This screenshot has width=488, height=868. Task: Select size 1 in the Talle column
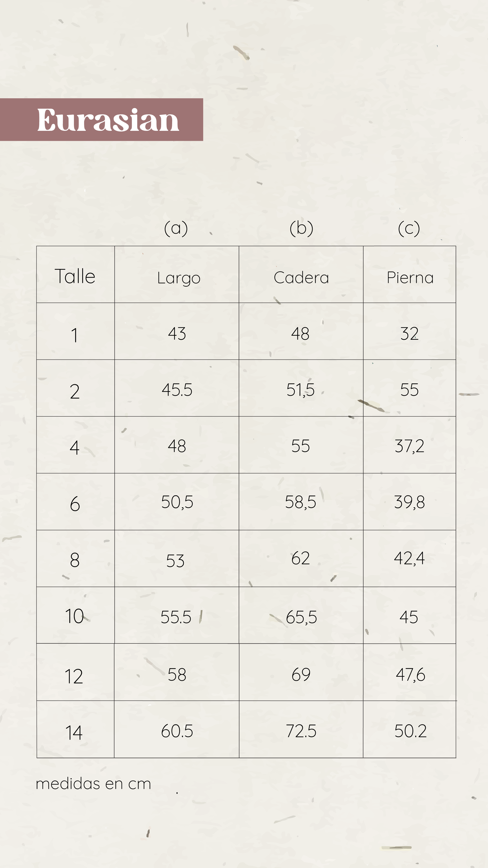74,335
